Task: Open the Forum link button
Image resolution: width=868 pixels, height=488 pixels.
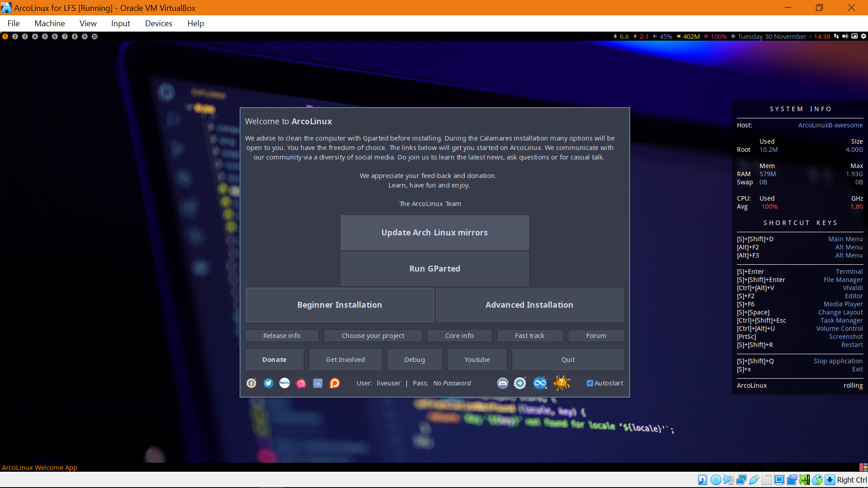Action: point(596,336)
